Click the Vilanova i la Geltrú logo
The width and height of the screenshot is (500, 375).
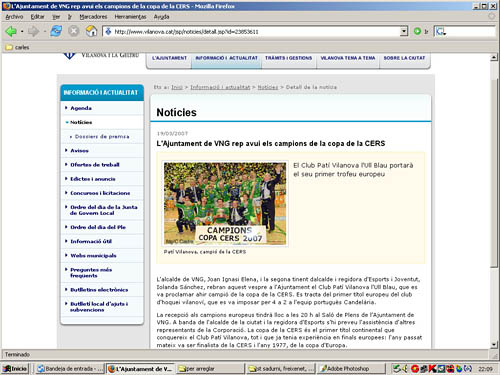tap(101, 55)
